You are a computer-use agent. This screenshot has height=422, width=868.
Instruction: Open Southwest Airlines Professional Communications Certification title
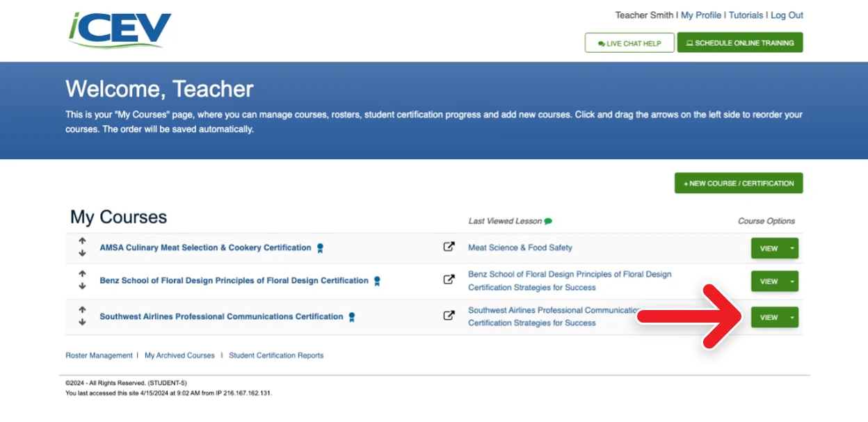[x=221, y=316]
